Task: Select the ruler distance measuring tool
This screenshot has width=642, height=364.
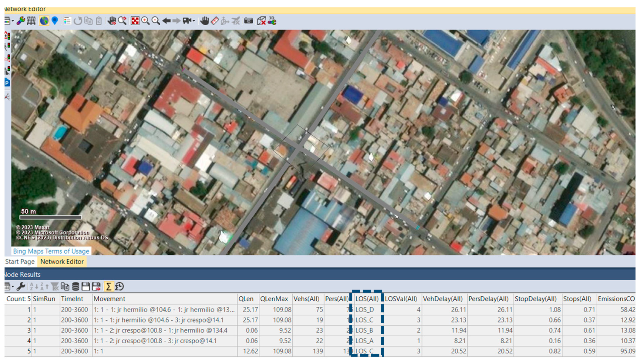Action: click(x=215, y=21)
